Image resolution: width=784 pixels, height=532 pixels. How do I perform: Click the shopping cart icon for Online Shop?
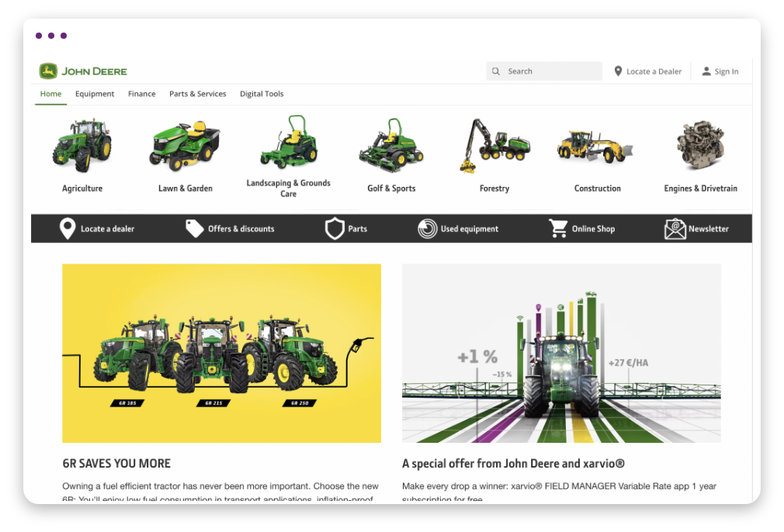[x=558, y=229]
